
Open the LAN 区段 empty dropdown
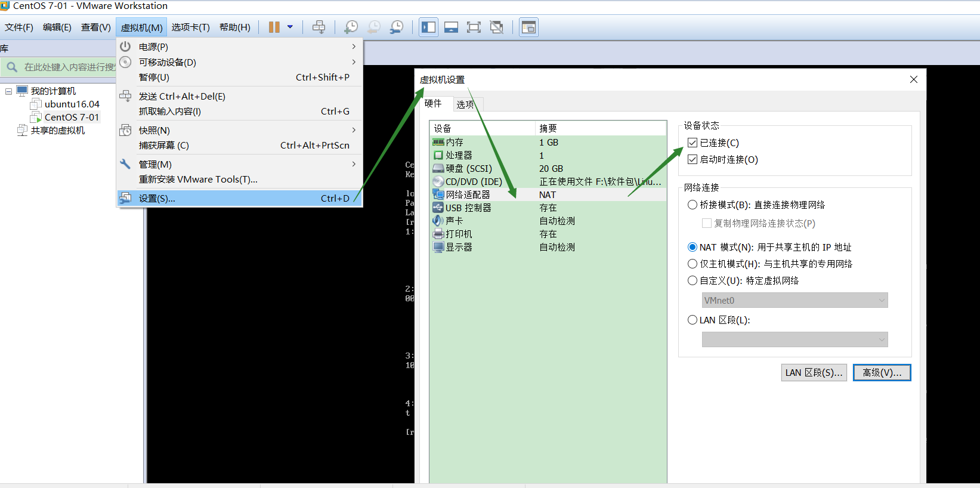pyautogui.click(x=794, y=339)
